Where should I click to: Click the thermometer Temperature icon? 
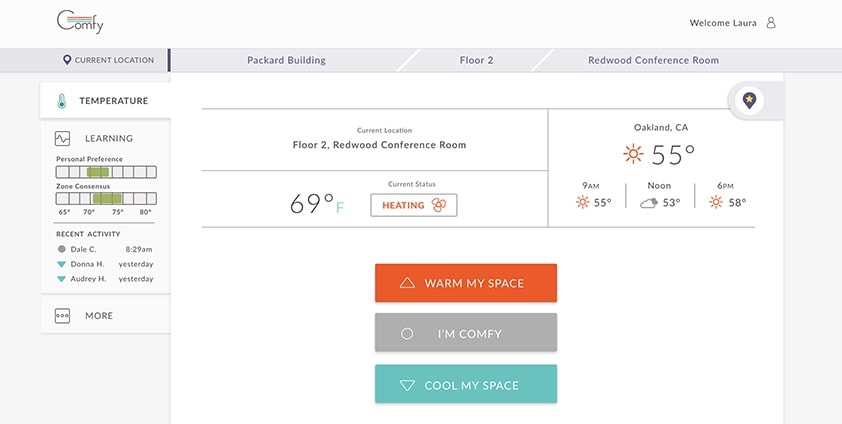click(x=62, y=101)
